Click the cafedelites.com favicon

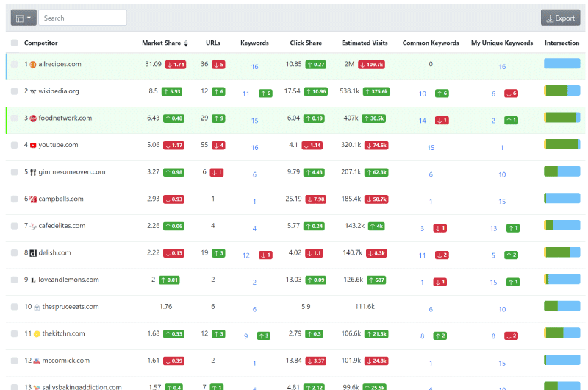(x=33, y=227)
